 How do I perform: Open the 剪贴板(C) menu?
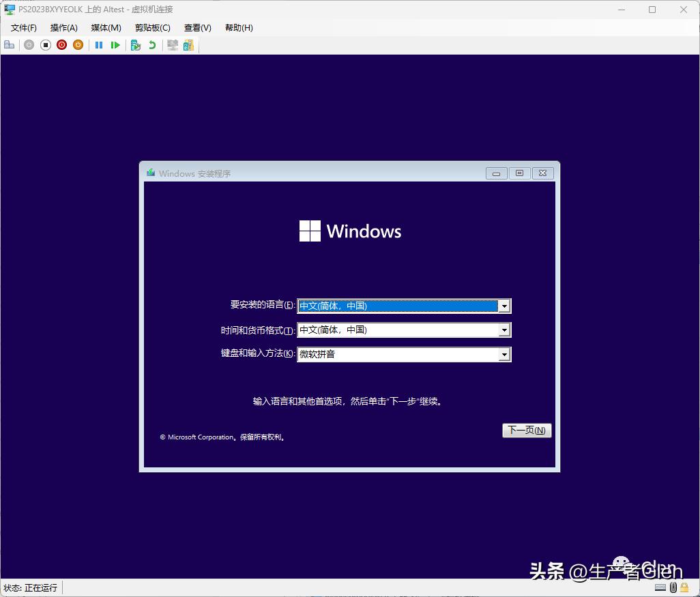click(153, 28)
